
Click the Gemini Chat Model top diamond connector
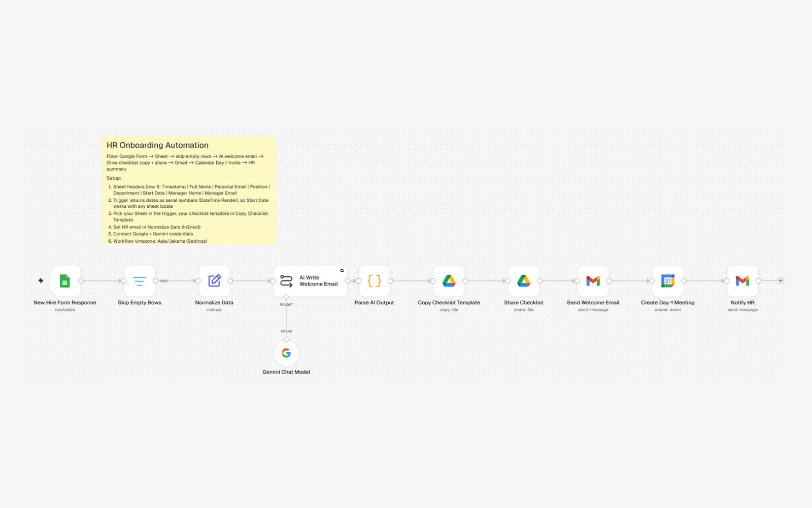point(286,339)
